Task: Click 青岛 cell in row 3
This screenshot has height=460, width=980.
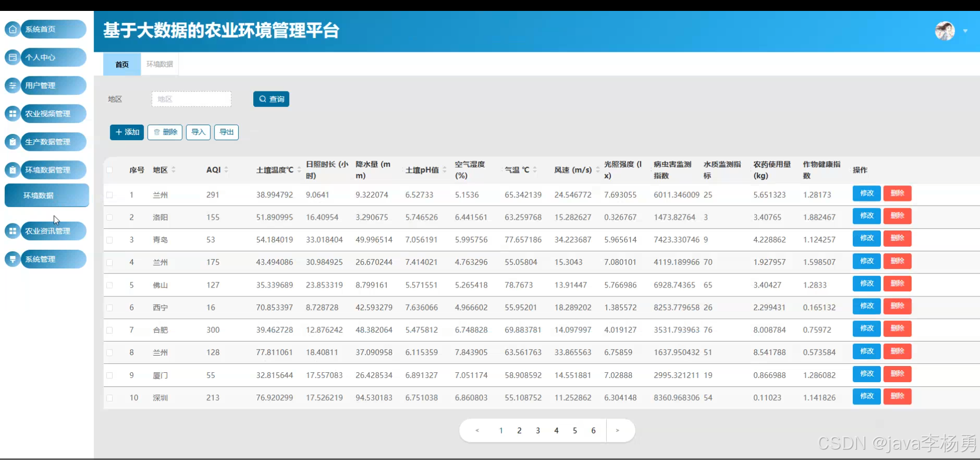Action: pos(160,240)
